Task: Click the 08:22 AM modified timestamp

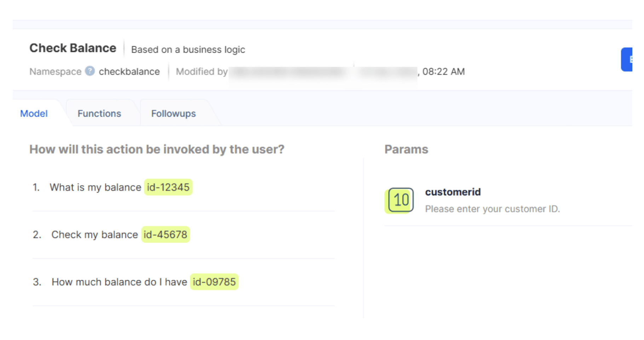Action: pyautogui.click(x=443, y=71)
